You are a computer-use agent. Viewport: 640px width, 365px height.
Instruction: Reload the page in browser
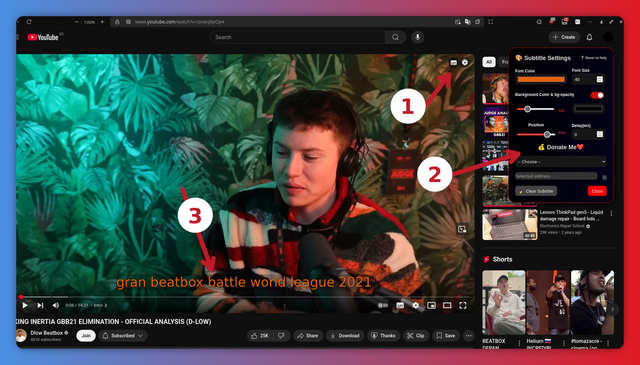point(29,22)
